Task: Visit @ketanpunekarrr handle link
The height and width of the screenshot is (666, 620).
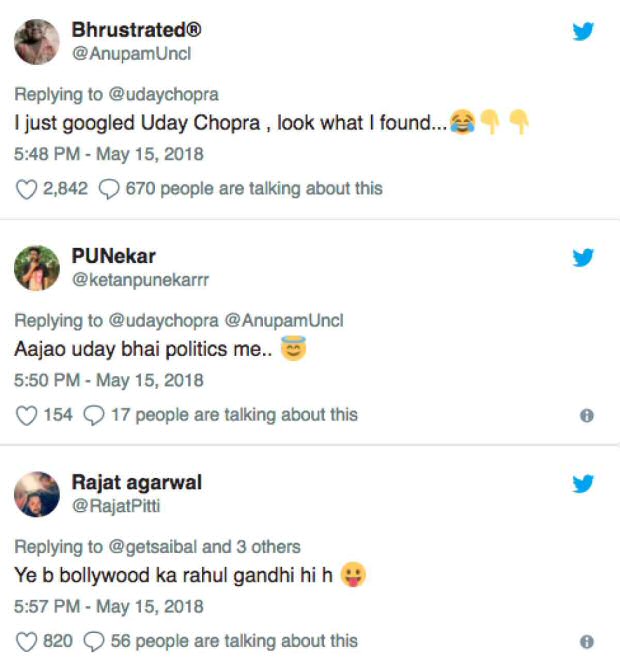Action: (x=140, y=280)
